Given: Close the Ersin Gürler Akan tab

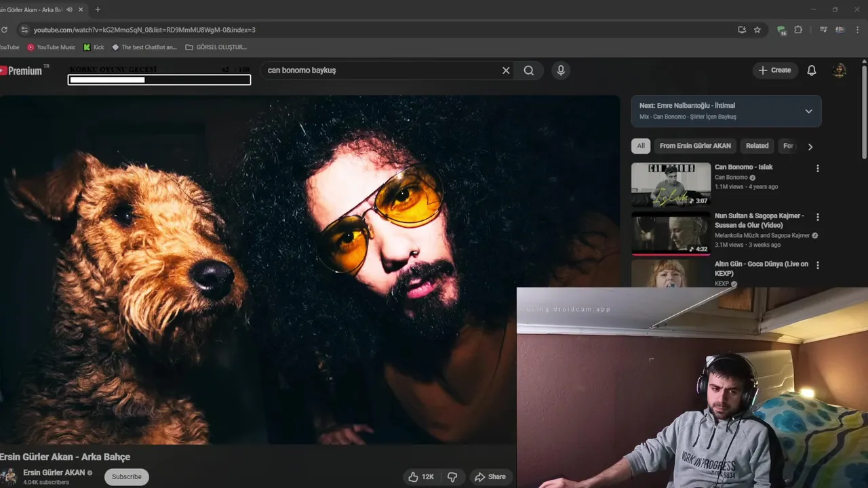Looking at the screenshot, I should click(81, 9).
